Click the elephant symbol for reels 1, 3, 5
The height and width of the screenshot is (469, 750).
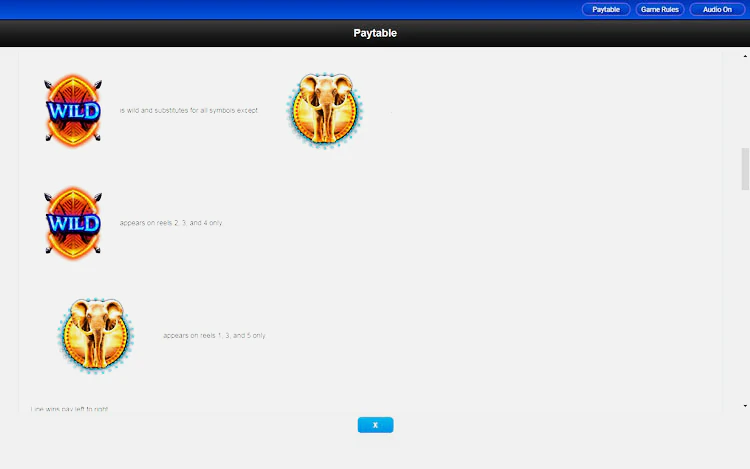pyautogui.click(x=95, y=335)
